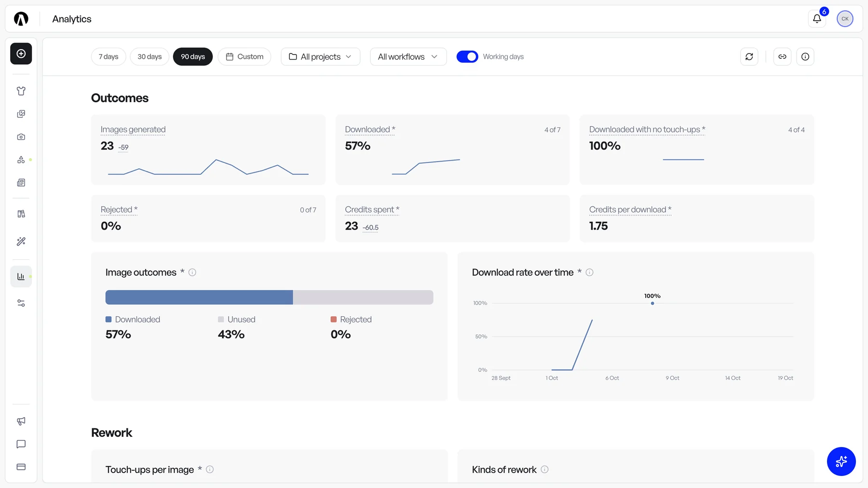Click the blue Downloaded legend swatch
Viewport: 868px width, 488px height.
click(108, 319)
